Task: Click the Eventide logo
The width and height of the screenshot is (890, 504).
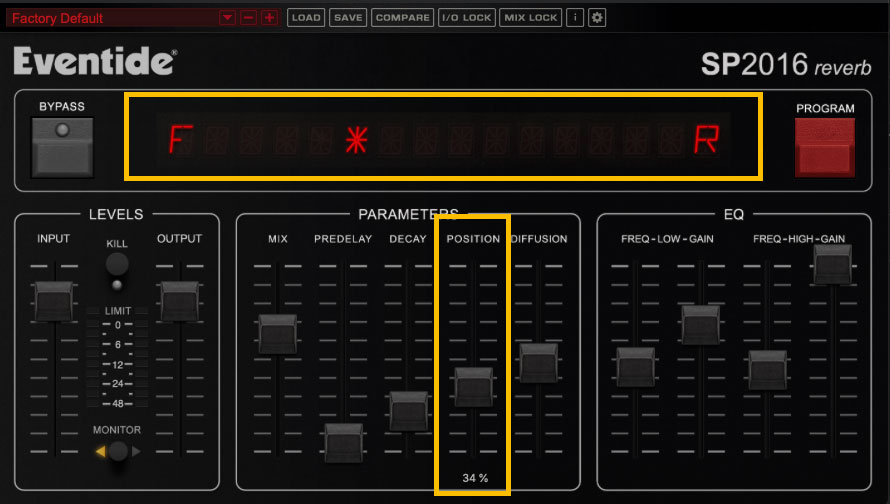Action: pos(95,61)
